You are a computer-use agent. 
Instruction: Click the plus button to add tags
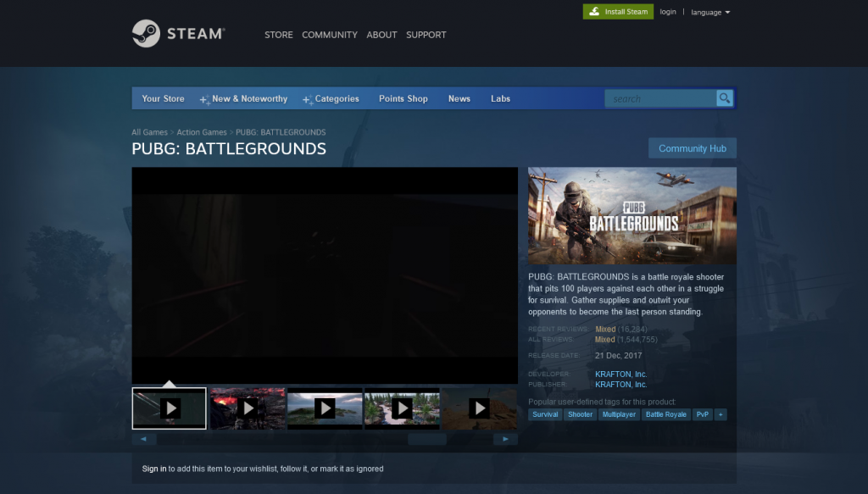pos(721,414)
